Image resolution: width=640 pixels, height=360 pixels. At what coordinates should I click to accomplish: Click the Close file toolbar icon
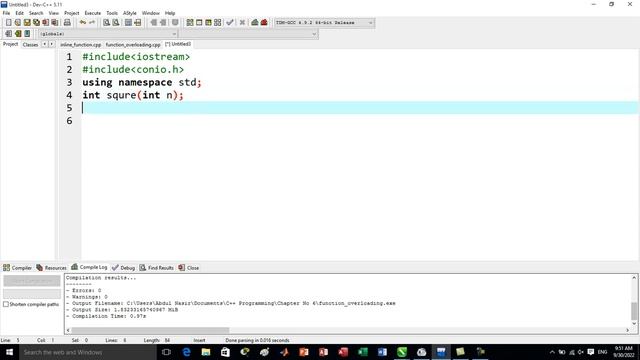point(45,23)
